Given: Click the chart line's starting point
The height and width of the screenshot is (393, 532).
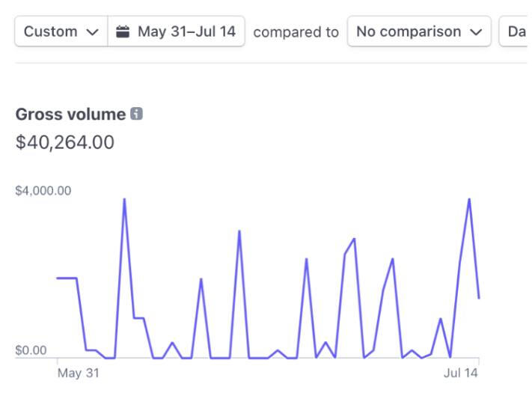Looking at the screenshot, I should click(x=58, y=278).
